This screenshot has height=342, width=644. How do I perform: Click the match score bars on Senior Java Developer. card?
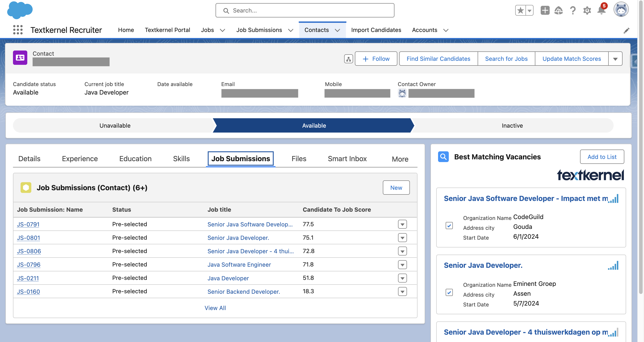613,265
